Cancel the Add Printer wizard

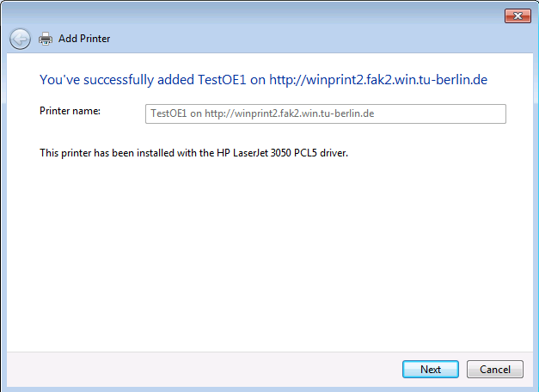[x=494, y=370]
